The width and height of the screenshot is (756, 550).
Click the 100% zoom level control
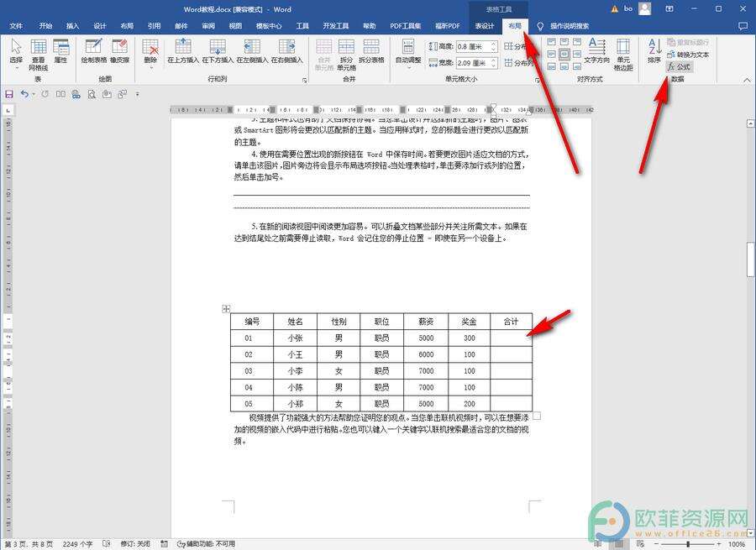736,543
